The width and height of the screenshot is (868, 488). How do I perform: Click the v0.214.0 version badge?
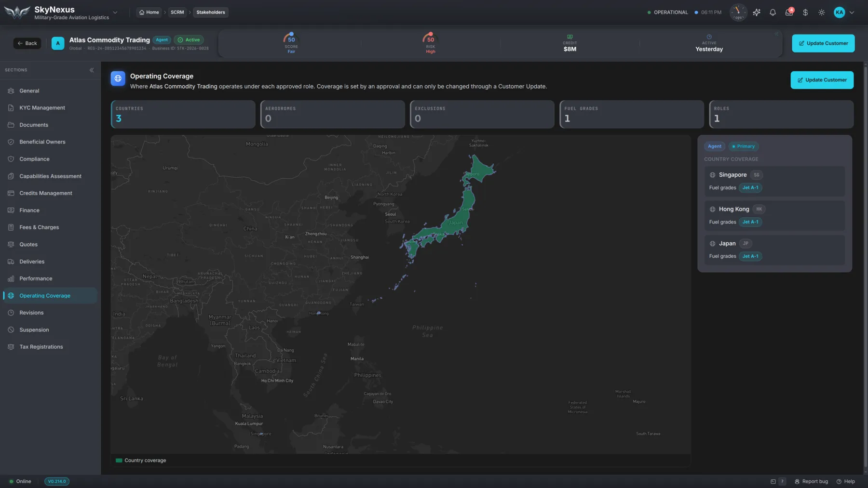pyautogui.click(x=57, y=481)
